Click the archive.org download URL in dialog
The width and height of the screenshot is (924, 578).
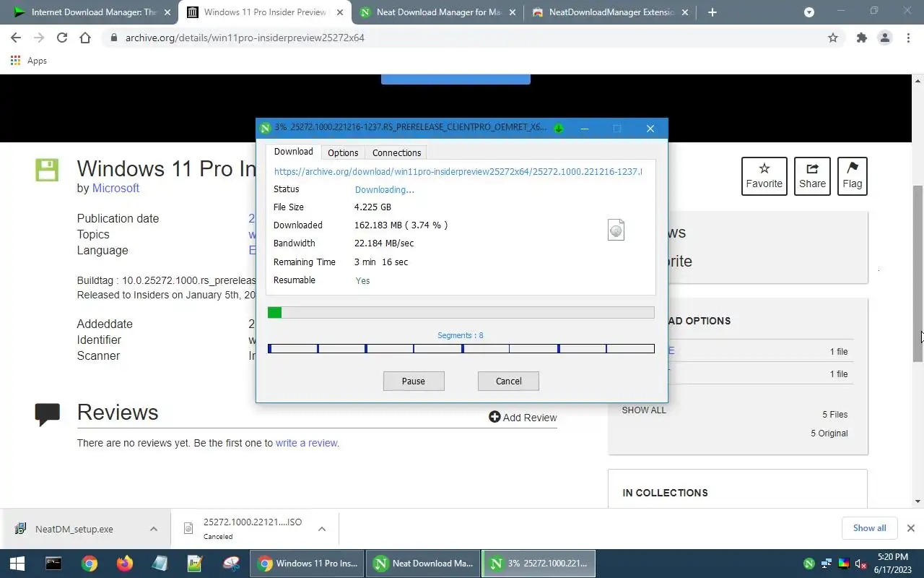458,171
